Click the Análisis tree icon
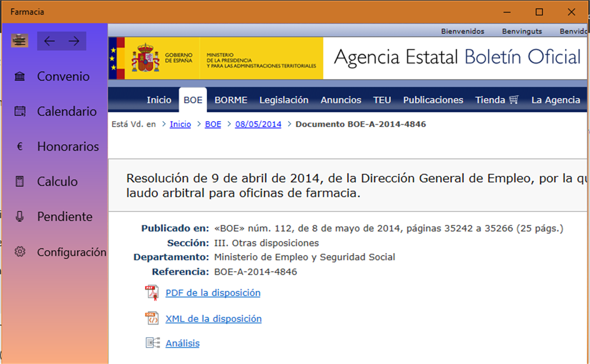This screenshot has height=364, width=590. 153,343
